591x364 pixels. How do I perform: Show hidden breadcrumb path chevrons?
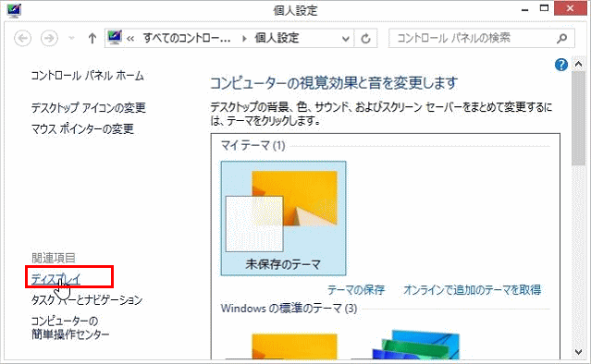tap(130, 39)
